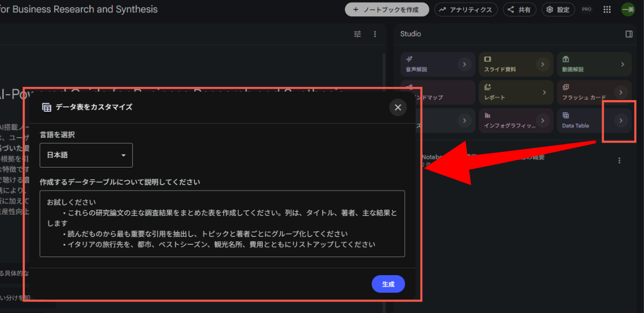The width and height of the screenshot is (644, 313).
Task: Click the 動画解説 video icon
Action: (565, 59)
